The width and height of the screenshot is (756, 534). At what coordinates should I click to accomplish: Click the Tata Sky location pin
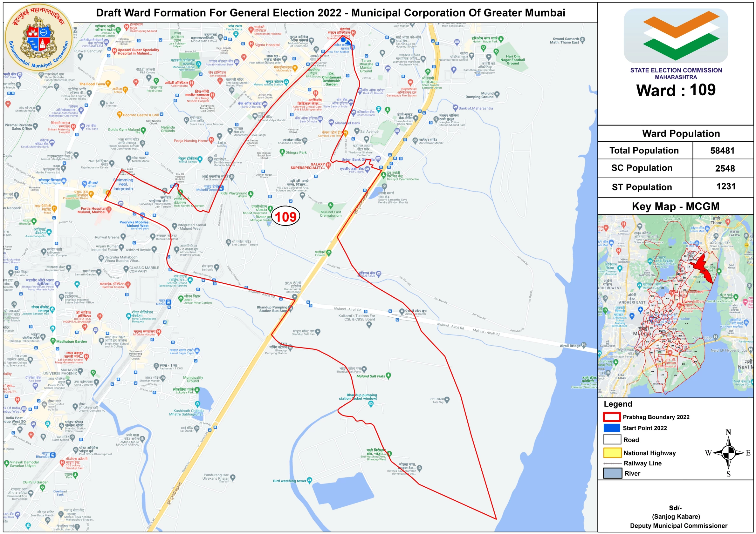447,400
